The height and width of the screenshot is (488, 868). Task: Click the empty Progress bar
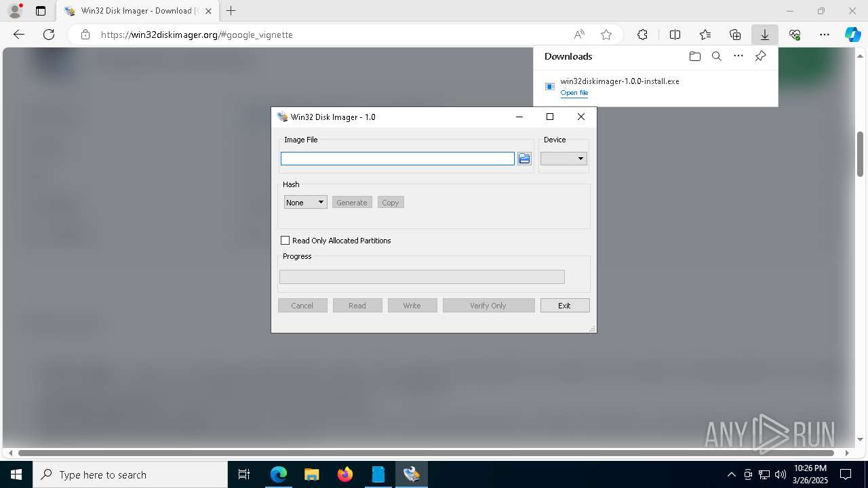click(422, 277)
